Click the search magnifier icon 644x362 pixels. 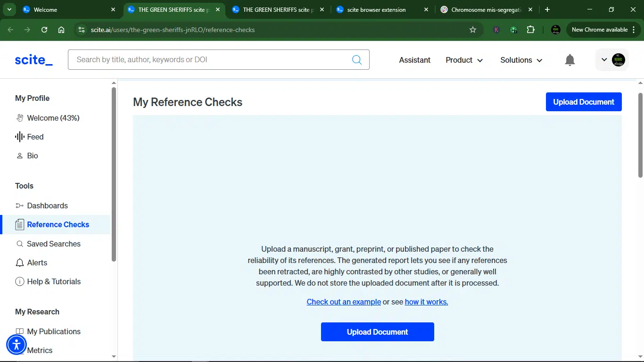(x=357, y=59)
